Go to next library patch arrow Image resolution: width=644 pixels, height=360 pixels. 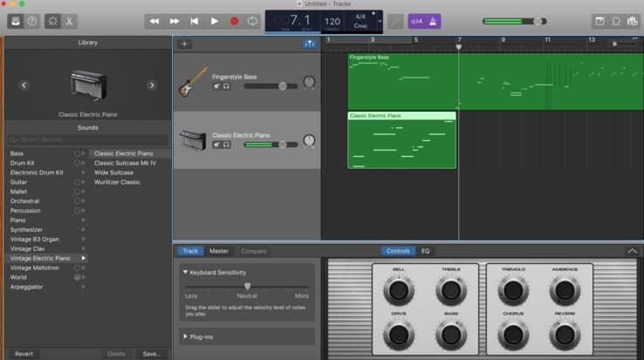(152, 85)
